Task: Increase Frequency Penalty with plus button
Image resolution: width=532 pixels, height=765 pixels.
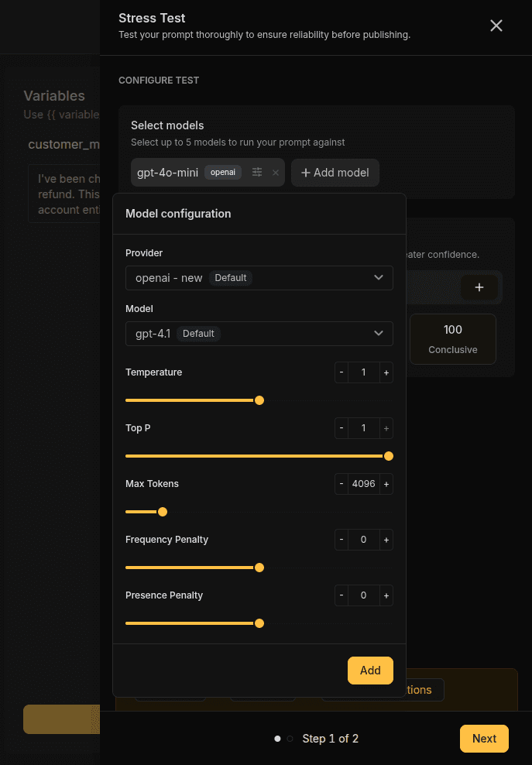Action: (x=386, y=540)
